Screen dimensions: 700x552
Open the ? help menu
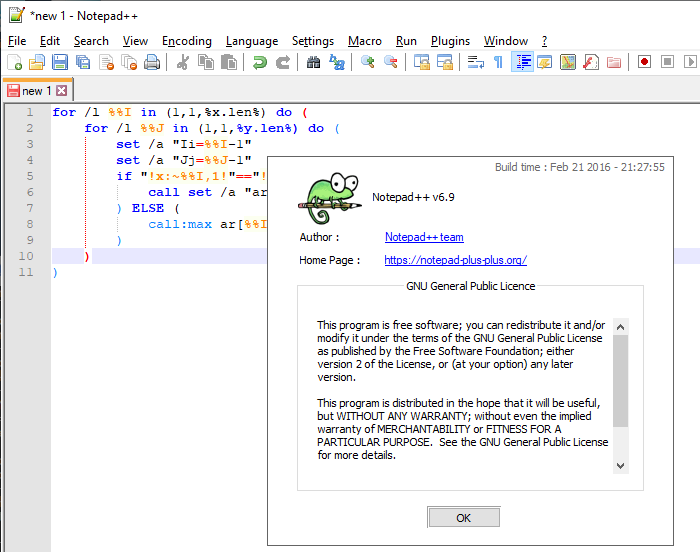tap(544, 41)
